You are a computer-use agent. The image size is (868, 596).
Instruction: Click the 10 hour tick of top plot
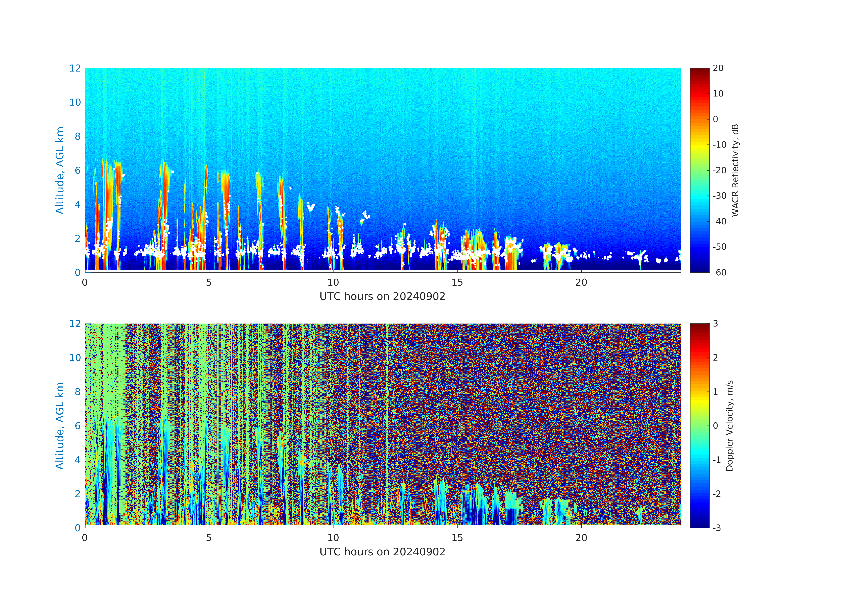point(333,282)
